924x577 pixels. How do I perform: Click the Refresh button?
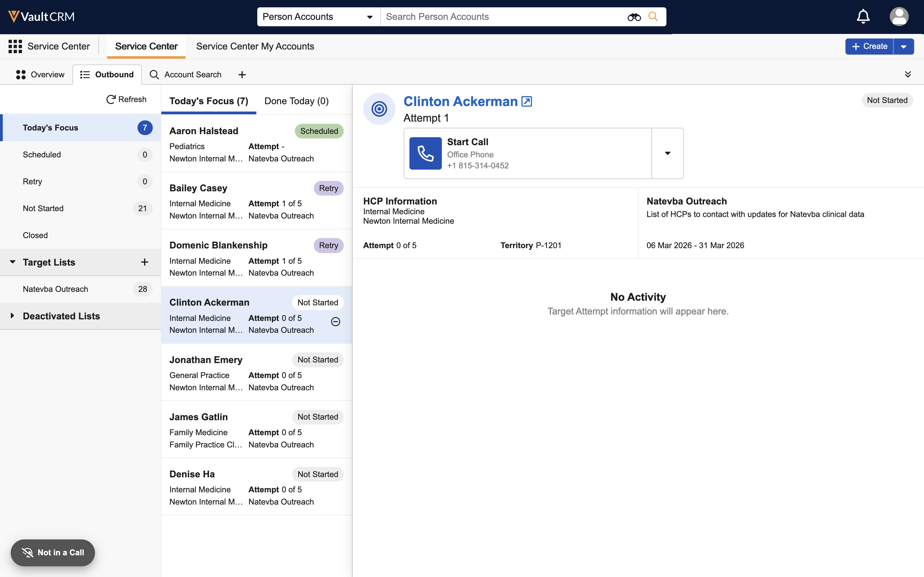tap(126, 99)
